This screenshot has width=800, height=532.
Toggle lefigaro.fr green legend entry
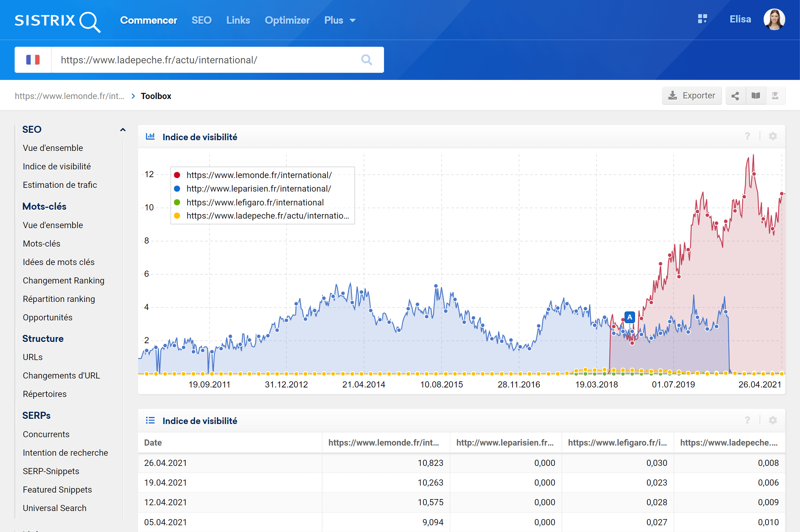(x=249, y=203)
